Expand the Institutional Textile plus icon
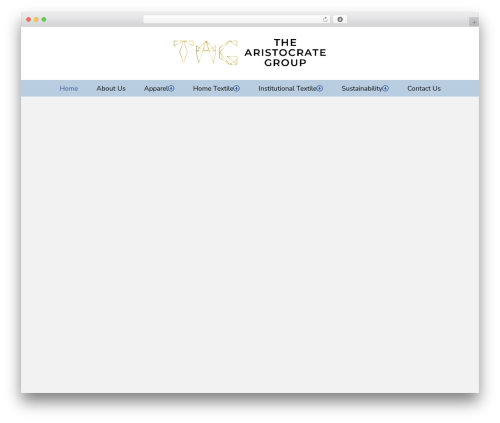 tap(320, 88)
